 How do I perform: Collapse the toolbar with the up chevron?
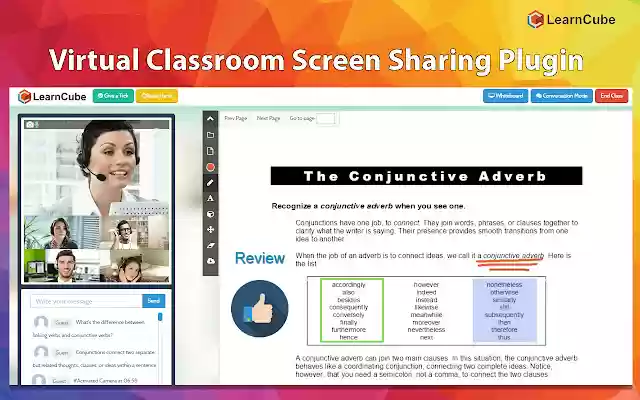coord(210,119)
